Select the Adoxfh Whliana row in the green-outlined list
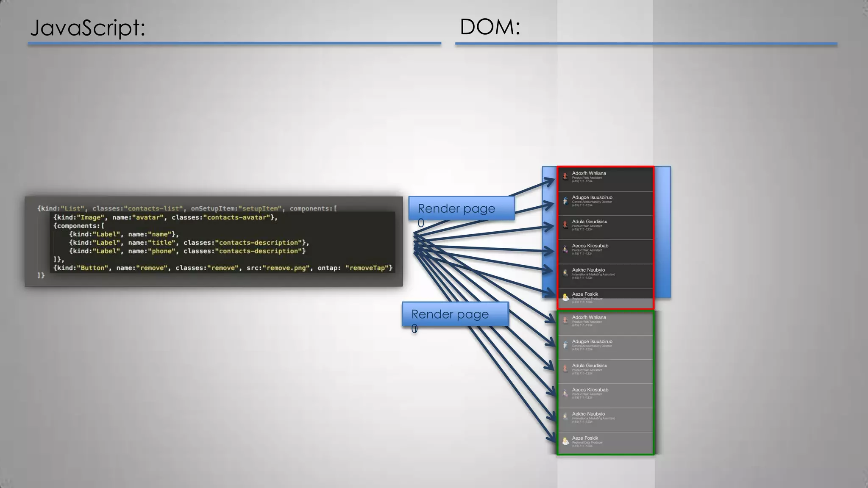This screenshot has width=868, height=488. [x=605, y=323]
